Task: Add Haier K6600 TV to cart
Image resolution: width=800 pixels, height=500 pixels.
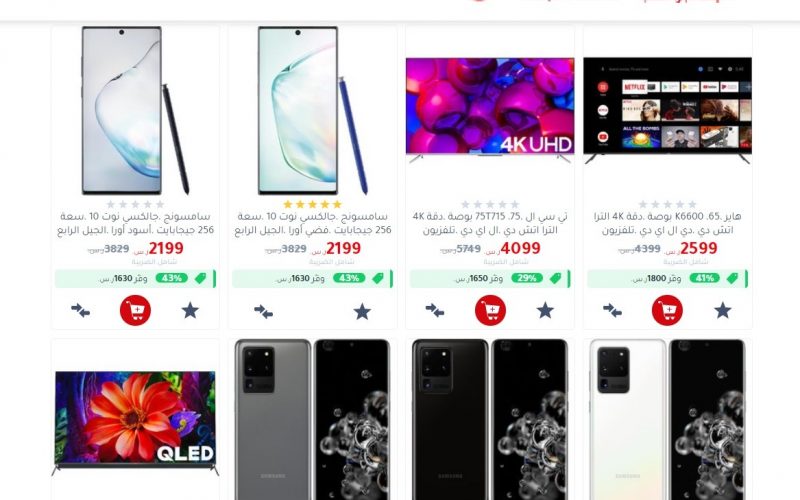Action: (667, 310)
